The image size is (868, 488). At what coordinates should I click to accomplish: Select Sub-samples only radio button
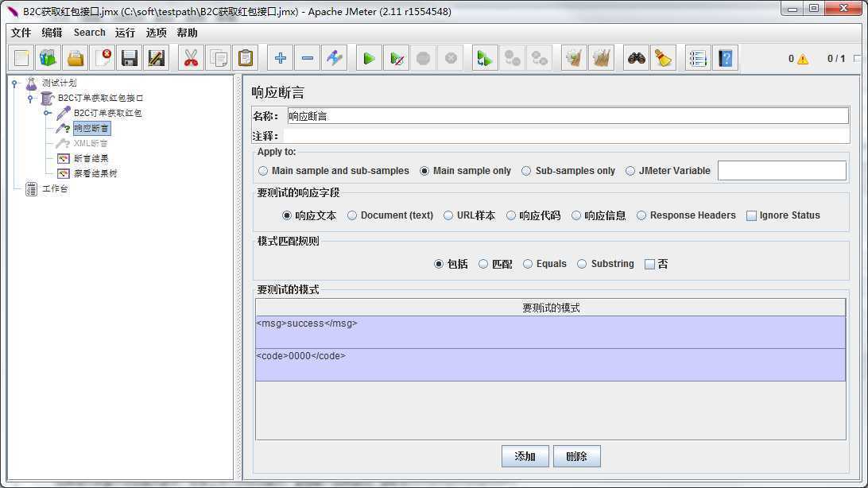pyautogui.click(x=526, y=171)
